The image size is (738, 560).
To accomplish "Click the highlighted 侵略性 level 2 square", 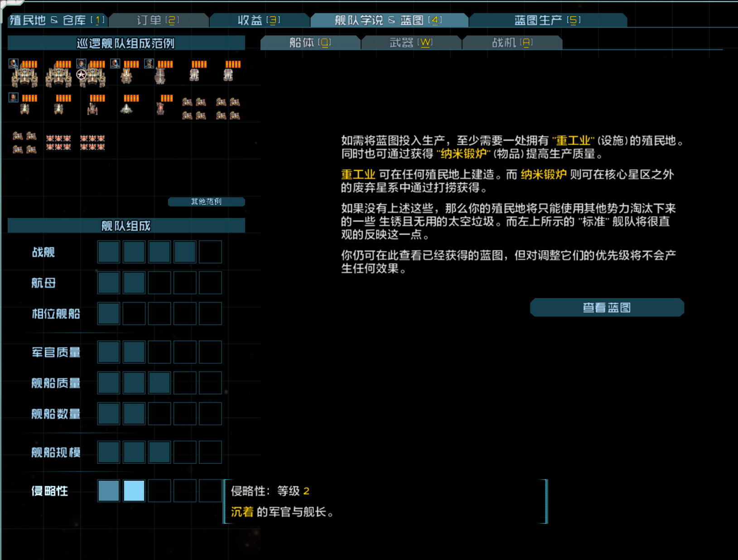I will pos(134,491).
